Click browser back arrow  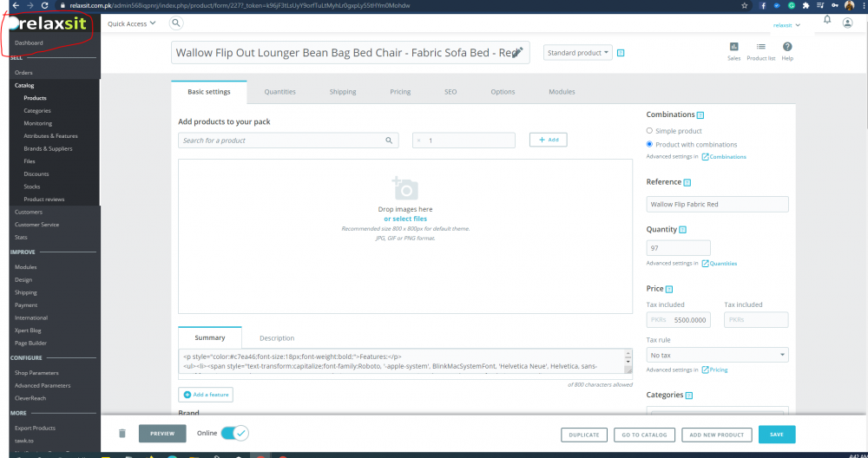tap(16, 5)
